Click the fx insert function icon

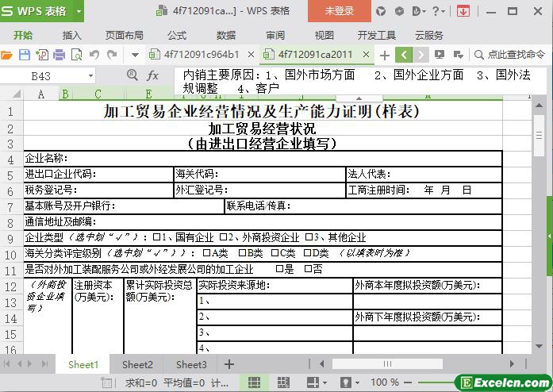pos(152,75)
